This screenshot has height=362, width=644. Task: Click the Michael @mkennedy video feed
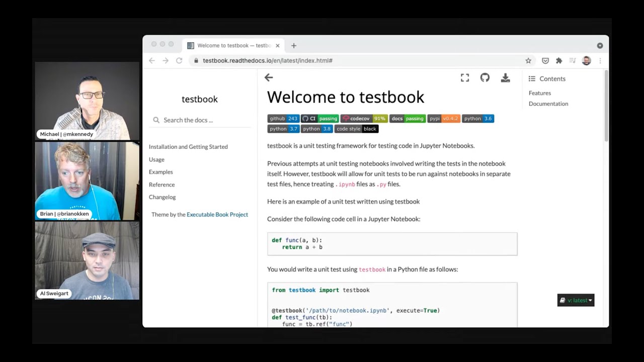pos(87,101)
